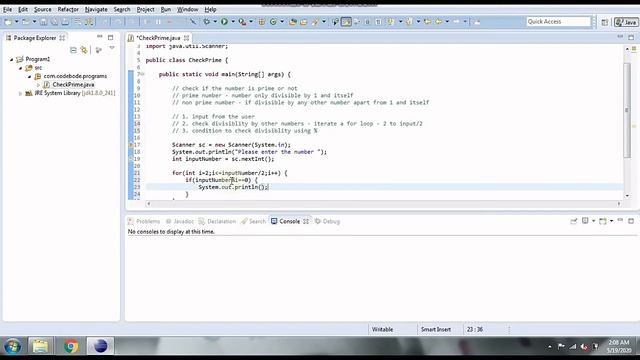Click the Next Annotation icon
Screen dimensions: 640x360
[x=391, y=22]
